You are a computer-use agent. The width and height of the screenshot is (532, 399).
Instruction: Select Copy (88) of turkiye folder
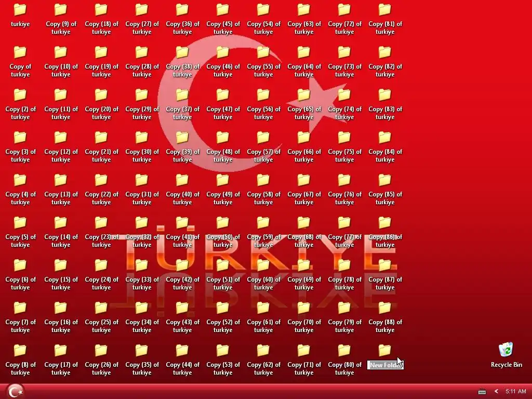pos(385,308)
